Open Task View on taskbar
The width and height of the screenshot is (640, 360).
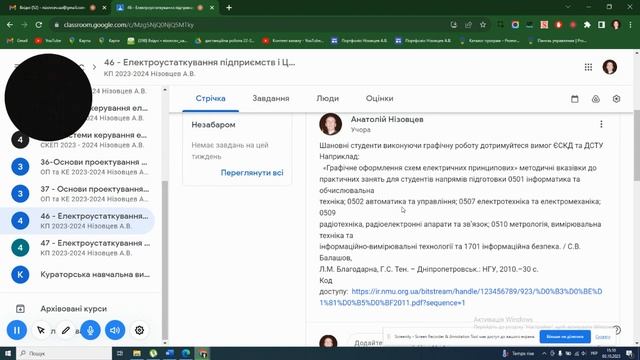[120, 353]
